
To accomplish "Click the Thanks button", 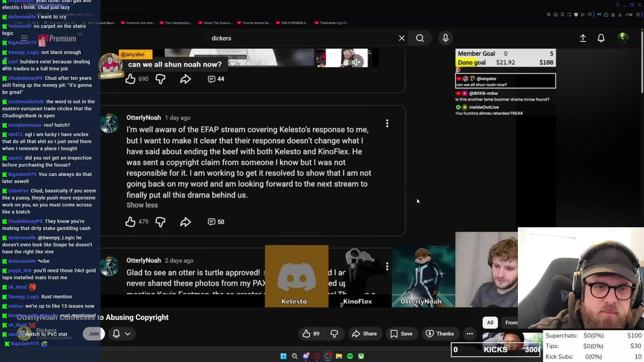I will [440, 334].
